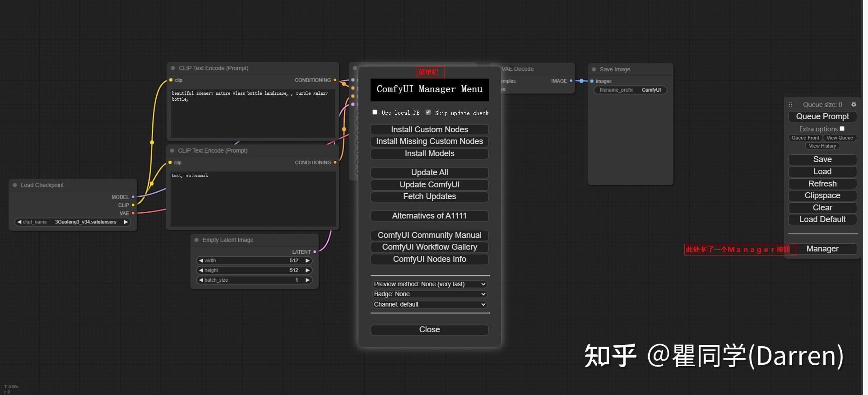Viewport: 868px width, 395px height.
Task: Open ComfyUI Nodes Info
Action: (430, 259)
